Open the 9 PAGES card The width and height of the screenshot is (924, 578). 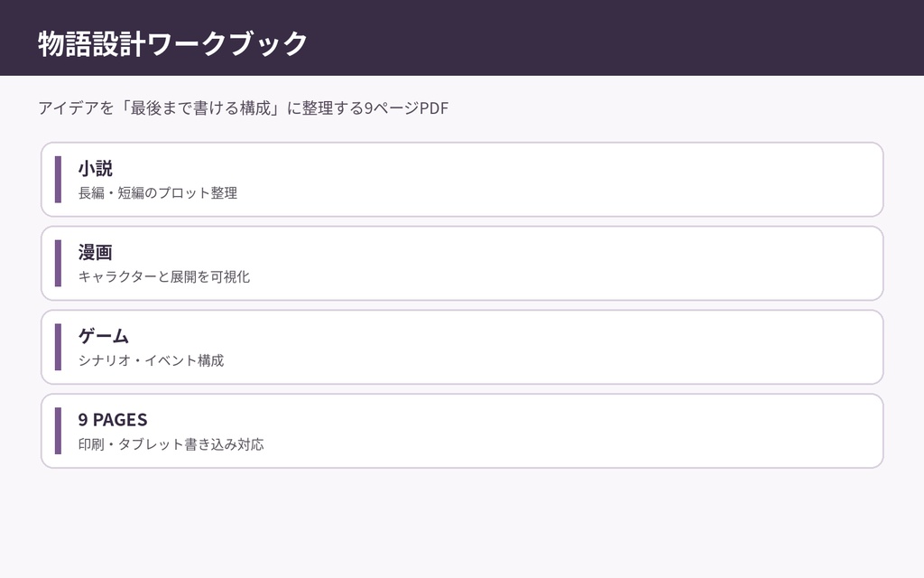coord(462,431)
